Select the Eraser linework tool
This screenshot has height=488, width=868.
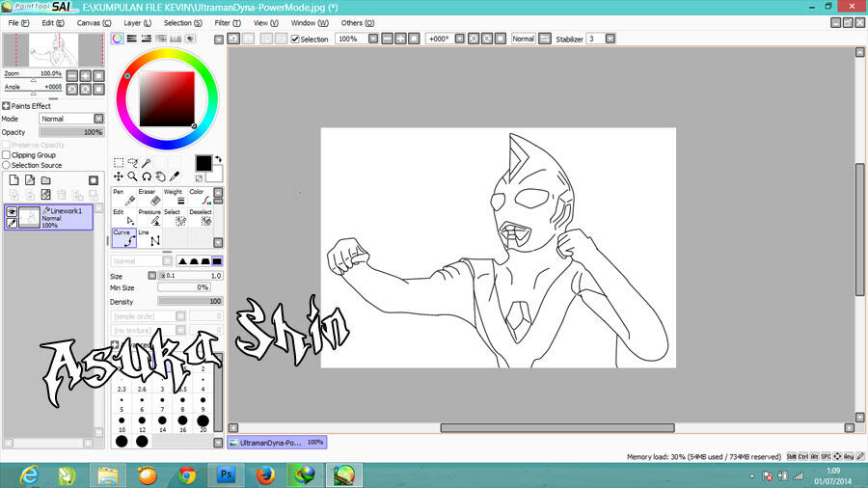[x=149, y=197]
